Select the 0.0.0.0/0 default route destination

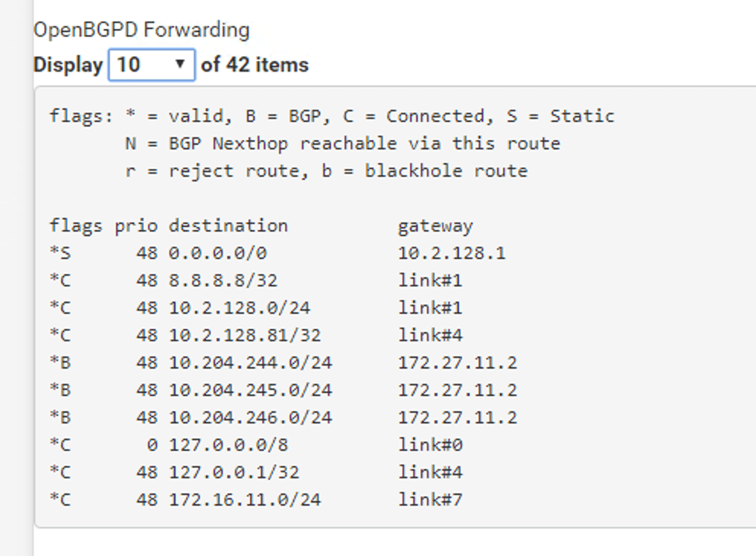tap(217, 253)
